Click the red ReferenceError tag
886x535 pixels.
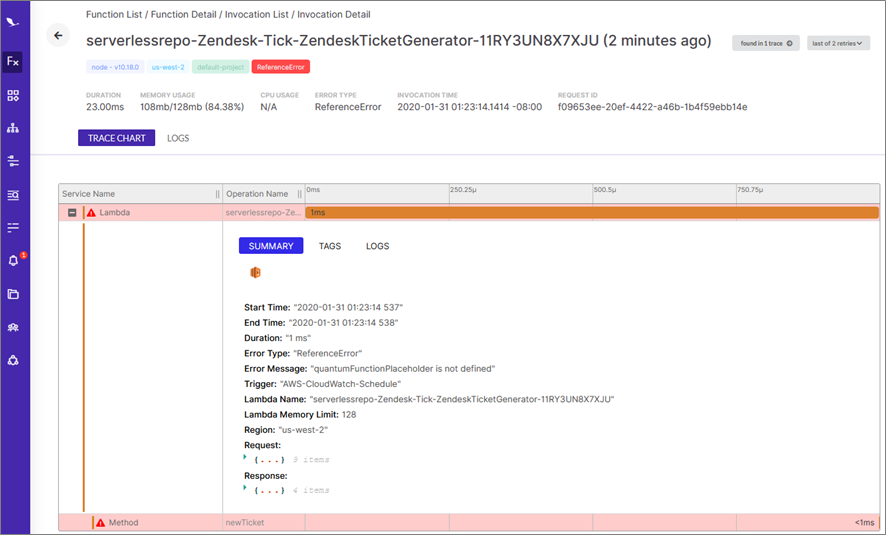click(280, 67)
